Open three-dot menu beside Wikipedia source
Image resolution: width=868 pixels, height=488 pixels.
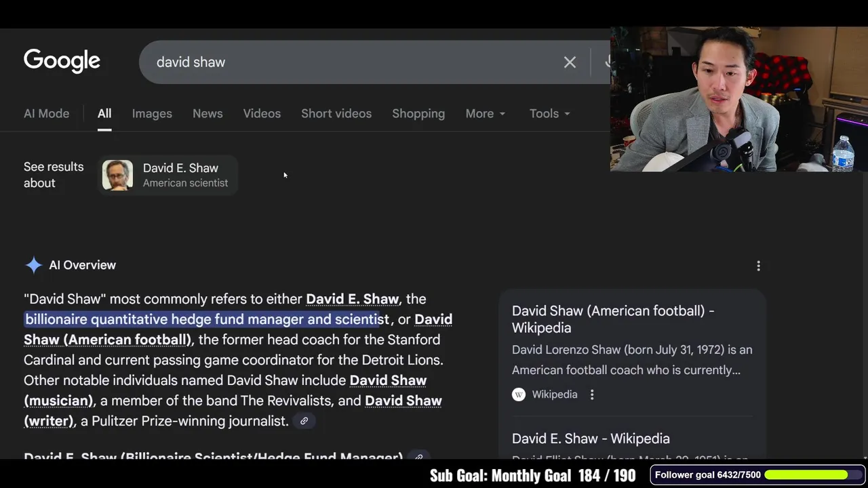[x=592, y=394]
